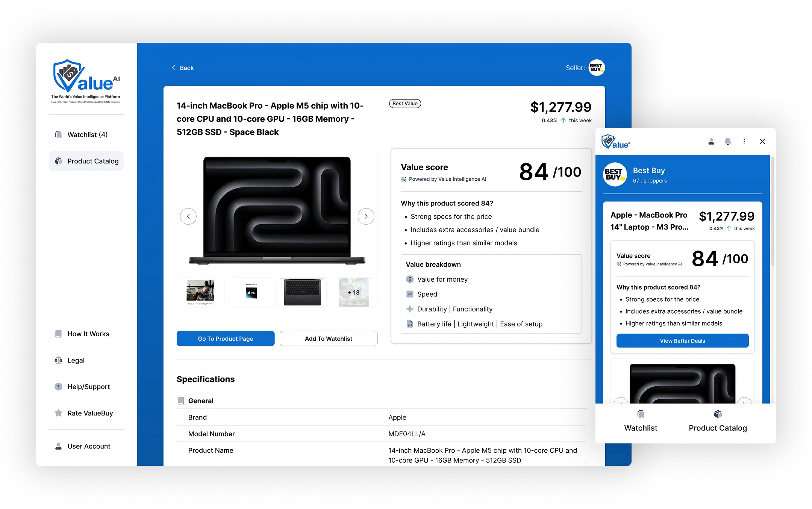This screenshot has height=509, width=812.
Task: Show the next product image with the right arrow
Action: (366, 216)
